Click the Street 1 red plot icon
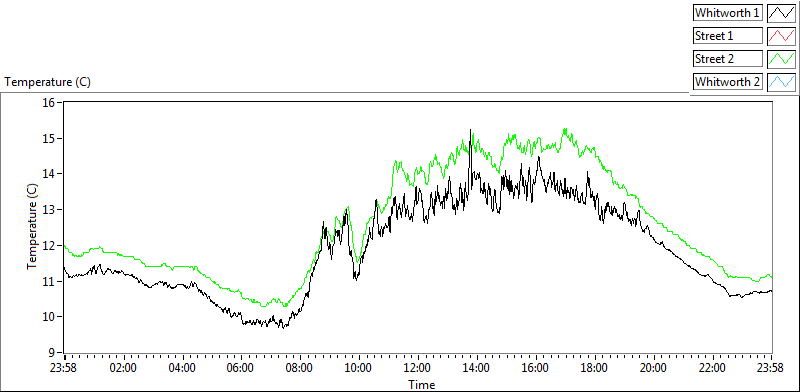Image resolution: width=800 pixels, height=392 pixels. 781,36
